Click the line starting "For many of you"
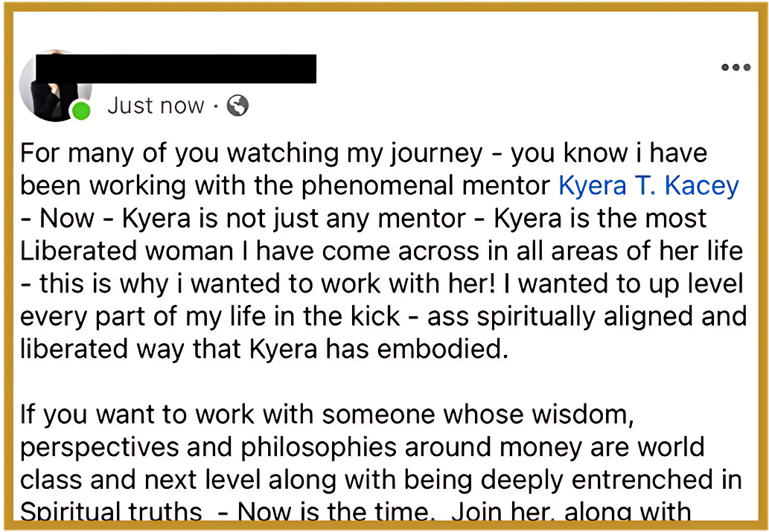 pos(363,153)
